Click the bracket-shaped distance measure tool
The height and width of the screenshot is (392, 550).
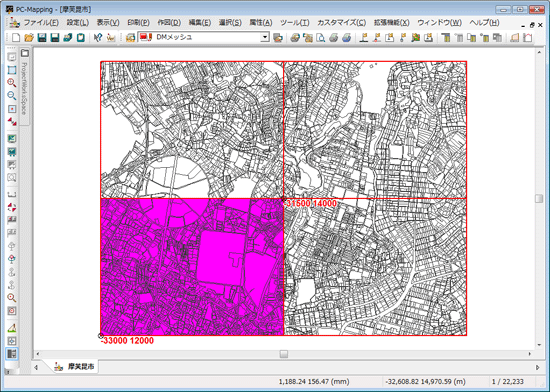(x=12, y=194)
